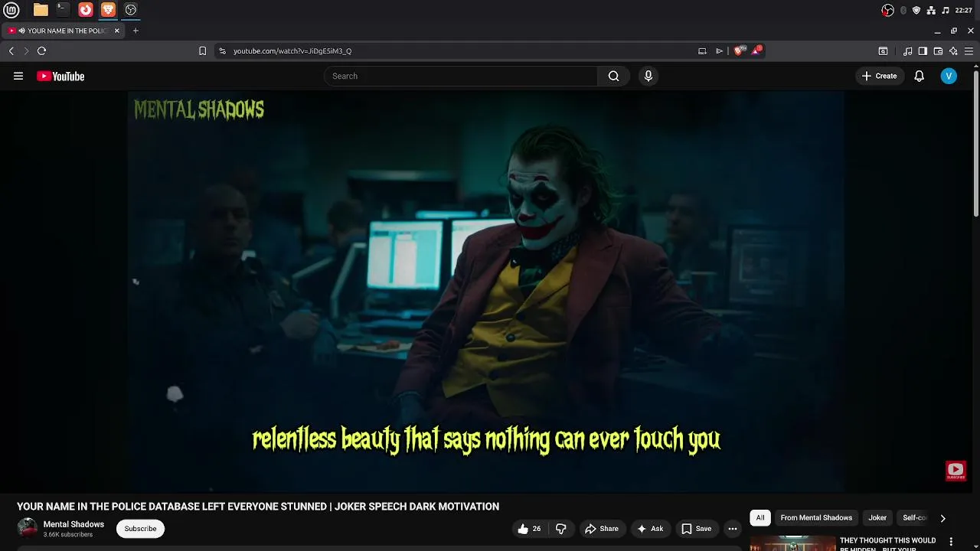
Task: Open the Files folder in panel
Action: coord(41,10)
